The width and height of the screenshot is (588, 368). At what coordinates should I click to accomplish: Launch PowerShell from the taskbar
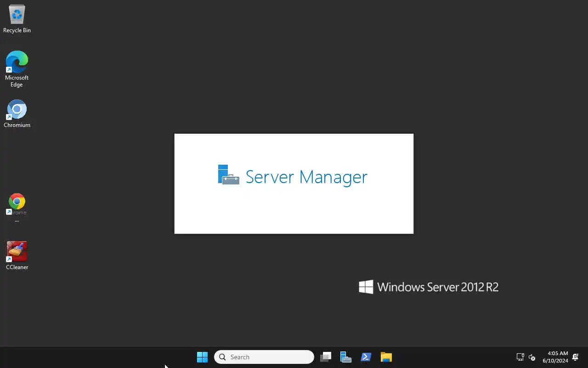(366, 357)
